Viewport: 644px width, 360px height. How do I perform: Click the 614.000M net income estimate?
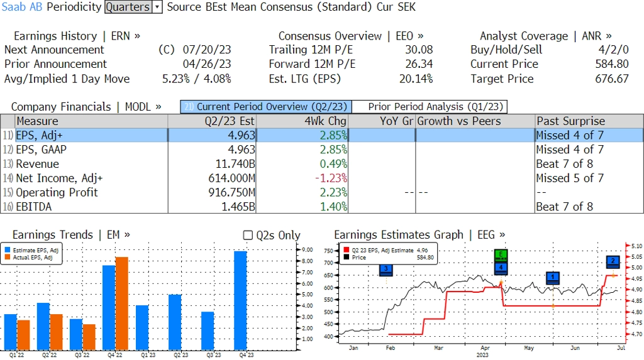(x=231, y=178)
